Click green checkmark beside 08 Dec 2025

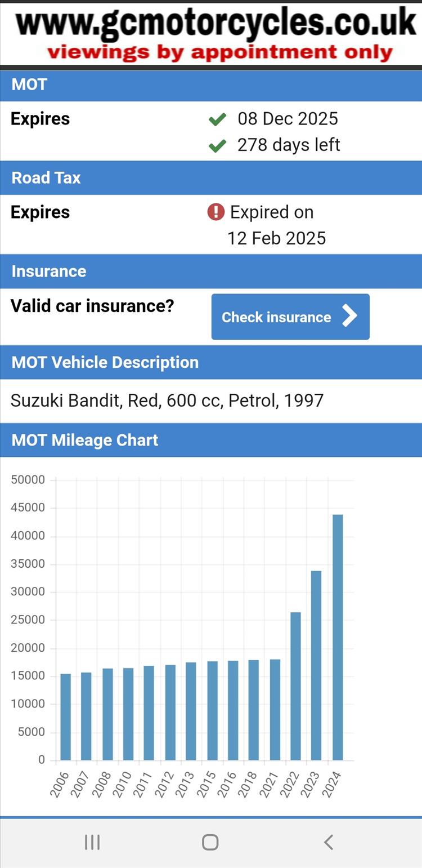tap(217, 119)
